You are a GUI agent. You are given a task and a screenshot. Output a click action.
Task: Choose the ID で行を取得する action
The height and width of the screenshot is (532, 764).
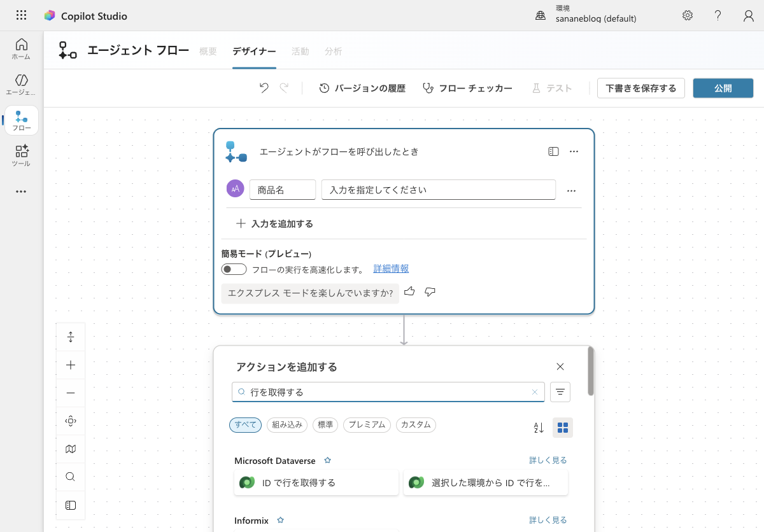pos(316,482)
